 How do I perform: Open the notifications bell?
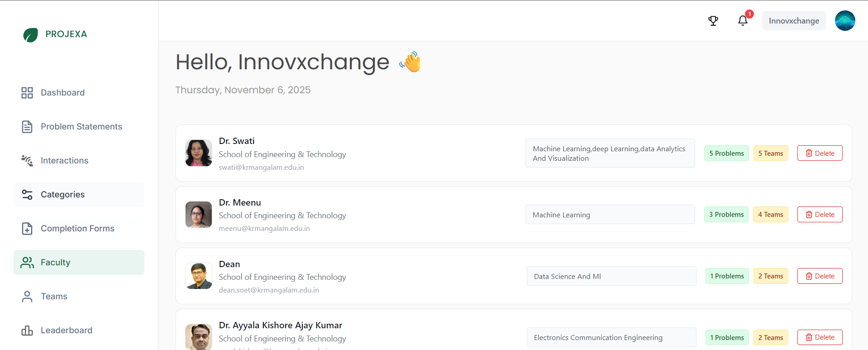coord(743,21)
